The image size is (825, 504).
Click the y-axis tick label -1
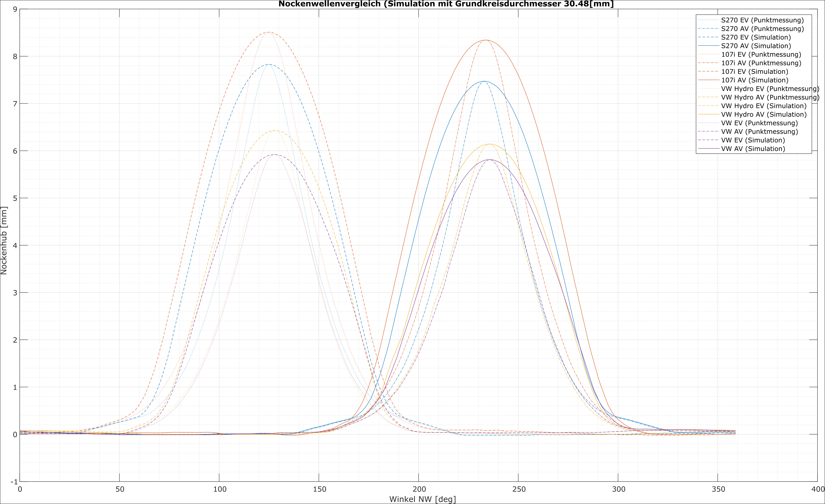[14, 482]
